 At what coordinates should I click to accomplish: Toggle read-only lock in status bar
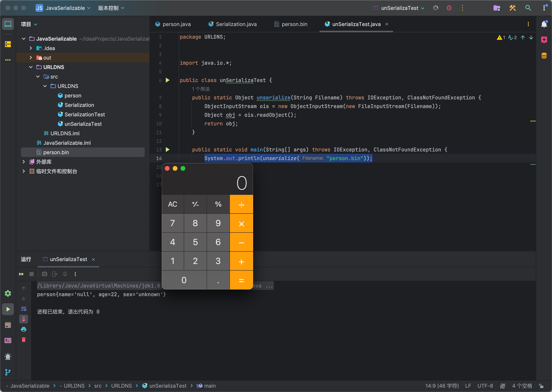[541, 386]
